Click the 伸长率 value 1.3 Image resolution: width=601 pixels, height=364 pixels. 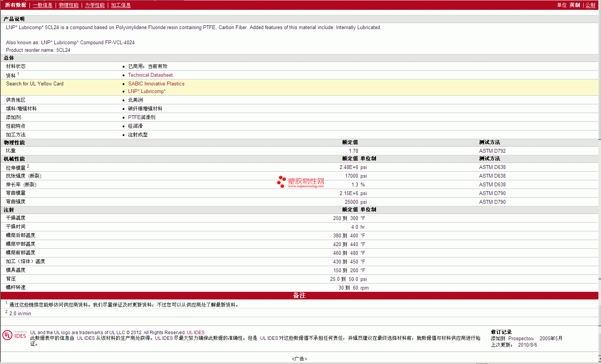[355, 185]
